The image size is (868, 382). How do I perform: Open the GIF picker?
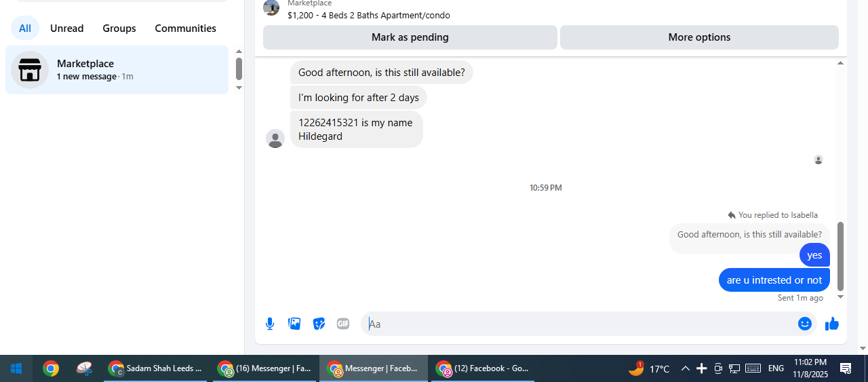pyautogui.click(x=343, y=324)
